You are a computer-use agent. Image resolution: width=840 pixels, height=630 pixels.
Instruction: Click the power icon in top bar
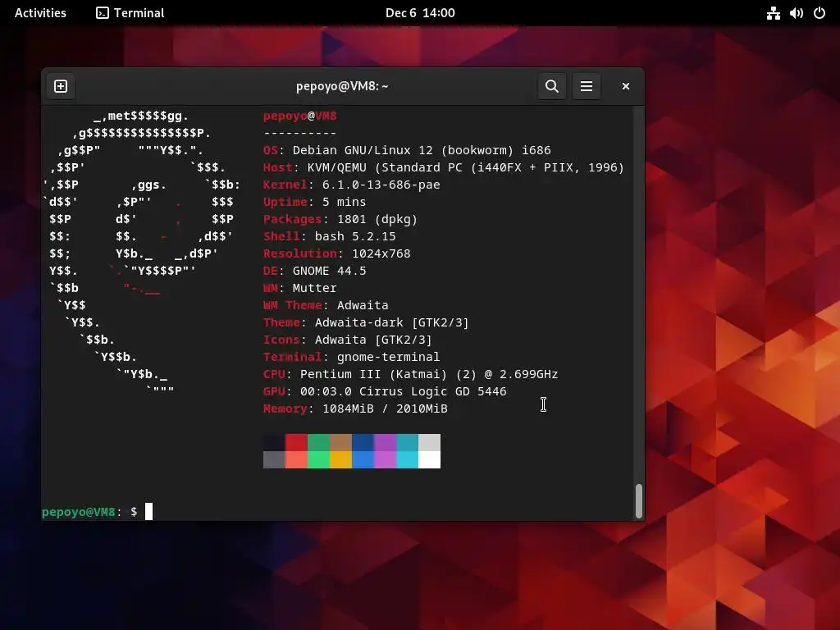[819, 13]
